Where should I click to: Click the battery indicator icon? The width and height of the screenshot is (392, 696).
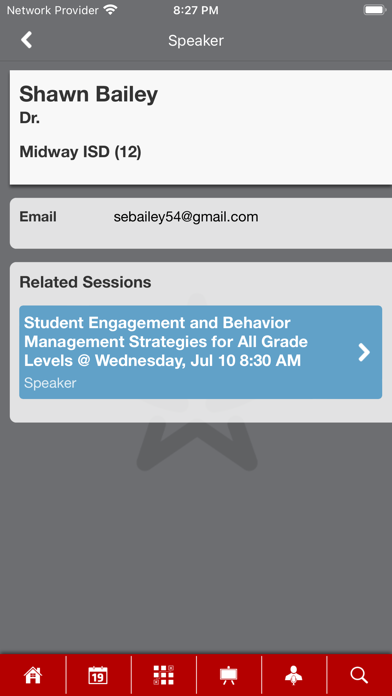[x=374, y=10]
